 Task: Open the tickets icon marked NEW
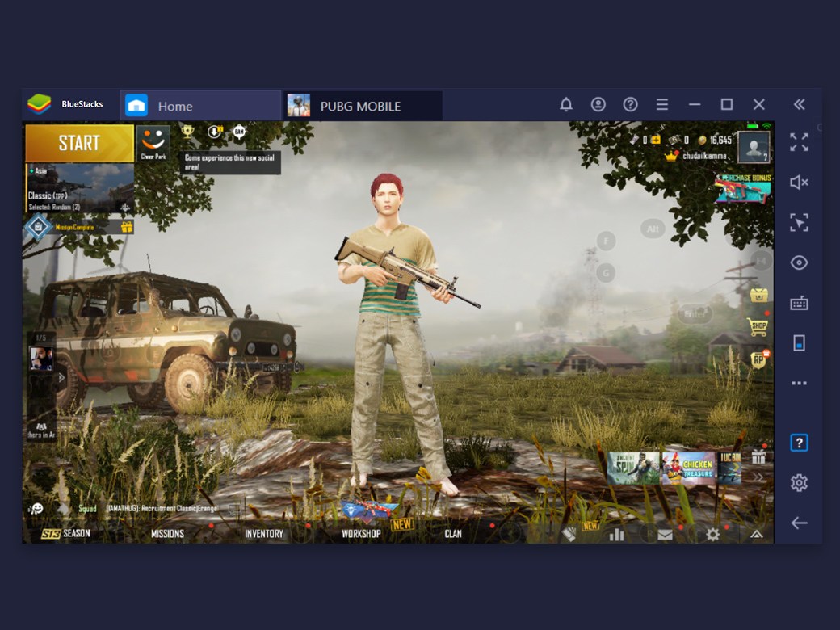[569, 534]
